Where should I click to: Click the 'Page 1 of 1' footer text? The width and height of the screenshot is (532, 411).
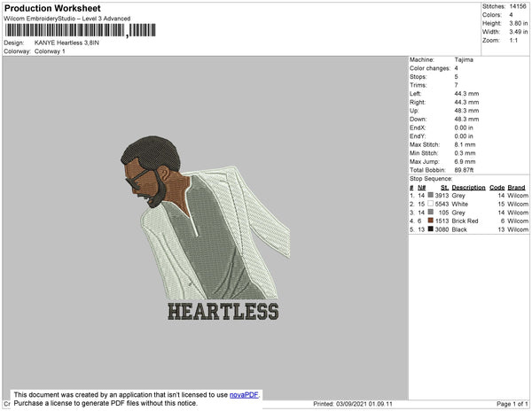tap(512, 404)
